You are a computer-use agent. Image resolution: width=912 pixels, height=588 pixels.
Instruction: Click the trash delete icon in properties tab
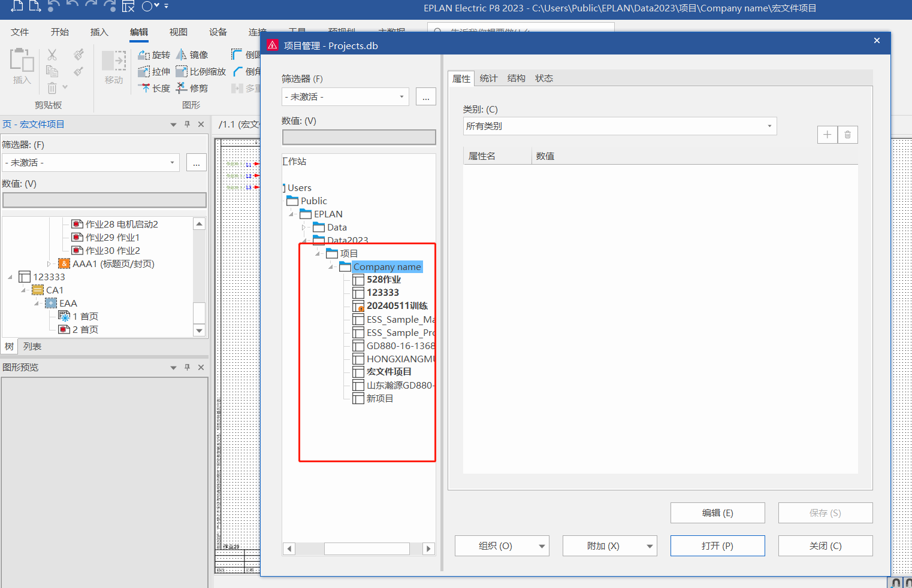pos(847,135)
